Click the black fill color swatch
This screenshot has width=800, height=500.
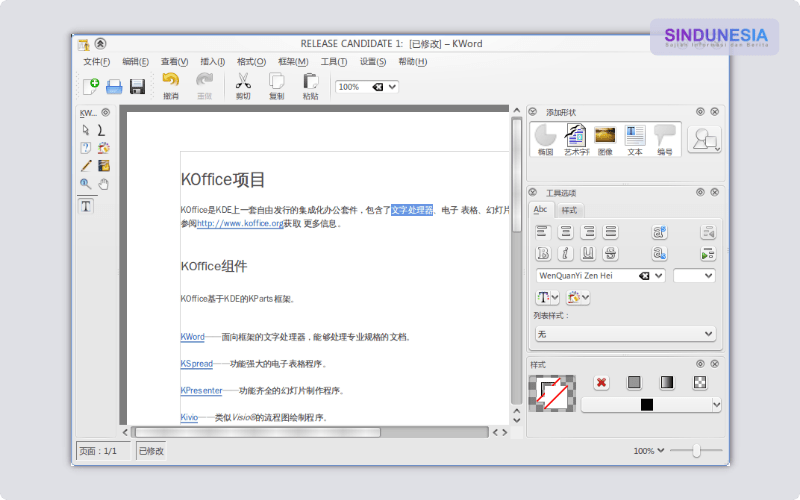(647, 405)
